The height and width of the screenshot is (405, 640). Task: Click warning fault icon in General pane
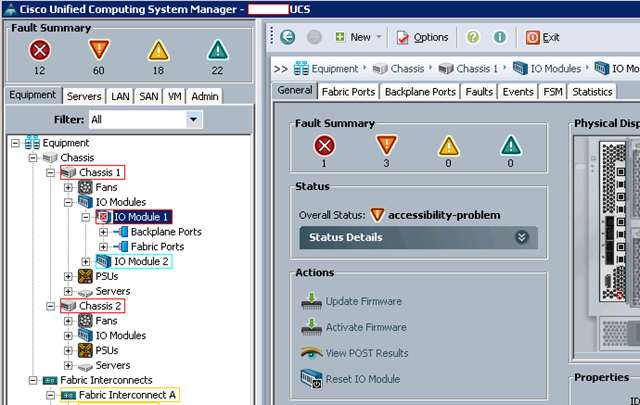point(511,145)
